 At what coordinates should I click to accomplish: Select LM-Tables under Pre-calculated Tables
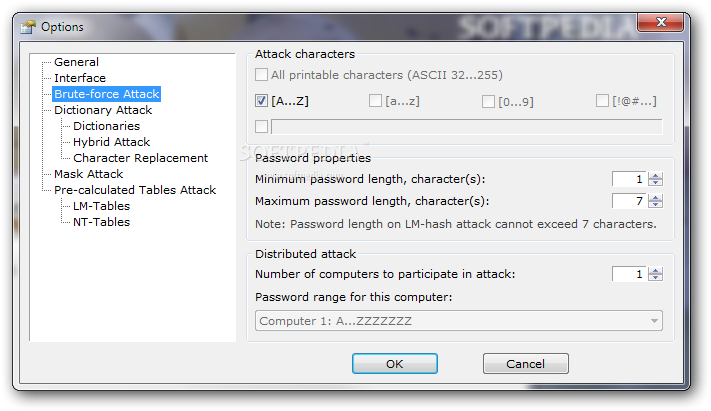(102, 206)
